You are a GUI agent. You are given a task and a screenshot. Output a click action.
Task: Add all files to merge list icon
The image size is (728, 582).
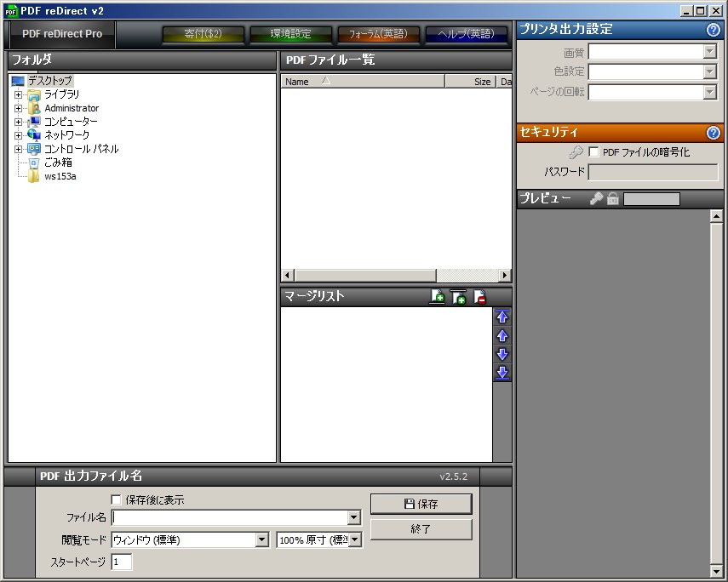click(459, 297)
